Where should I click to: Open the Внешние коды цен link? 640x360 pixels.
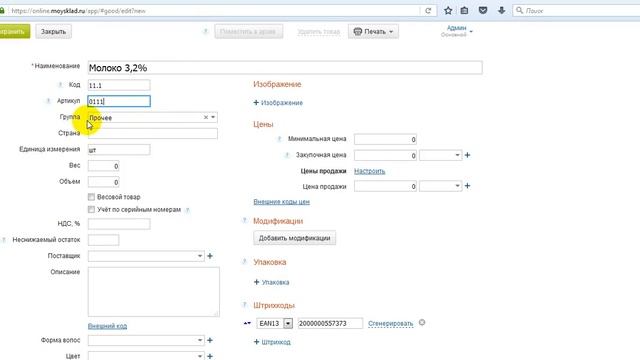point(281,202)
